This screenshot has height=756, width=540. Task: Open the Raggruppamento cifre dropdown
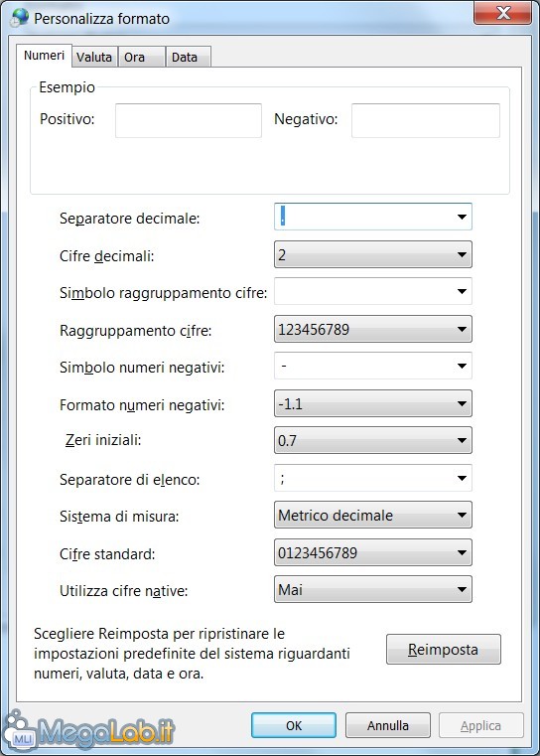pos(373,329)
